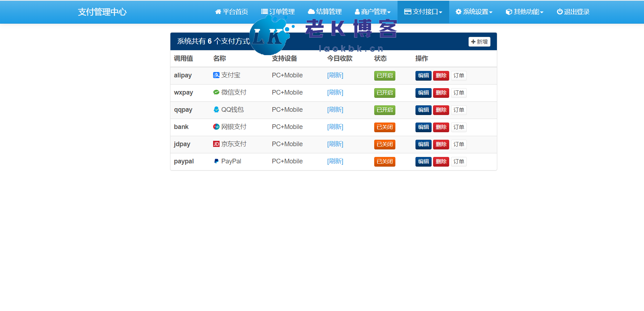Go to 平台首页 in navigation

click(x=231, y=12)
